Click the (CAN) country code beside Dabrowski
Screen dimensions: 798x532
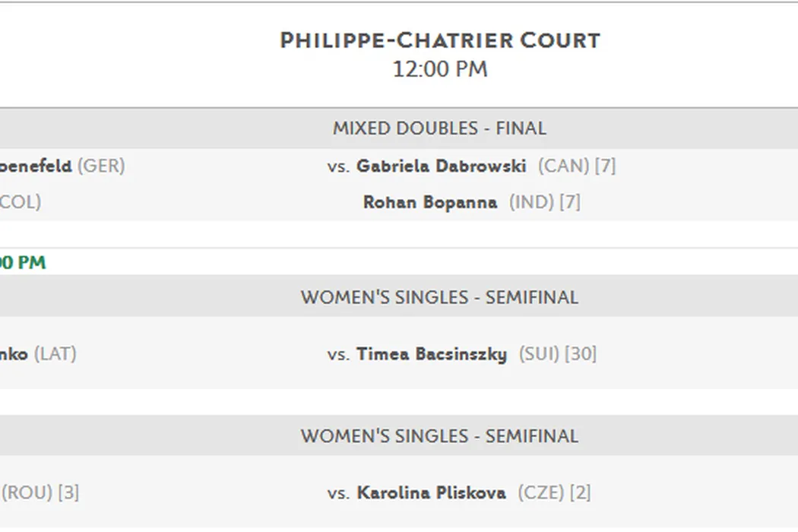pos(563,166)
